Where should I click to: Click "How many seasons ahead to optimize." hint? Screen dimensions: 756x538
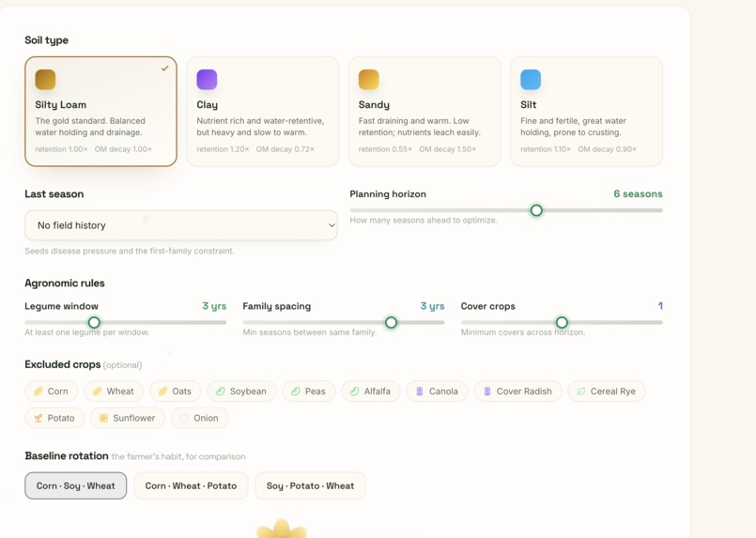[424, 221]
